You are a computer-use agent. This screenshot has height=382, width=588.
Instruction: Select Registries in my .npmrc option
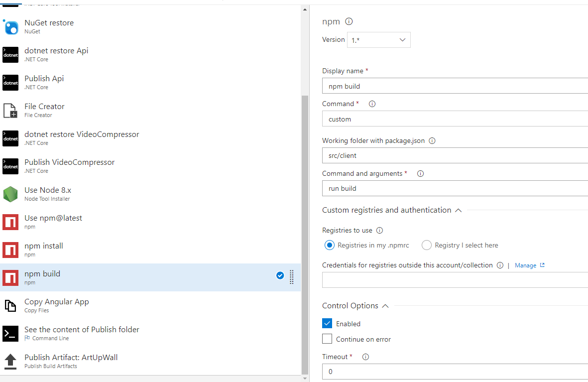coord(329,246)
